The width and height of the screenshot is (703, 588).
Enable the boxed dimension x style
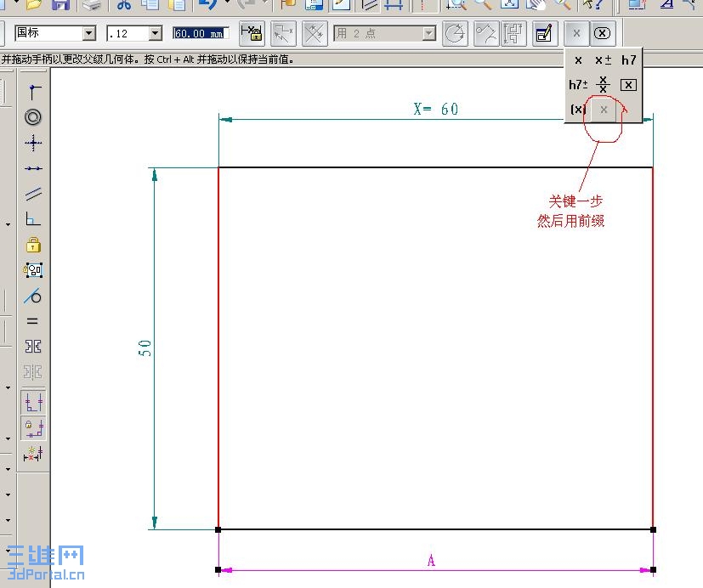click(x=627, y=85)
